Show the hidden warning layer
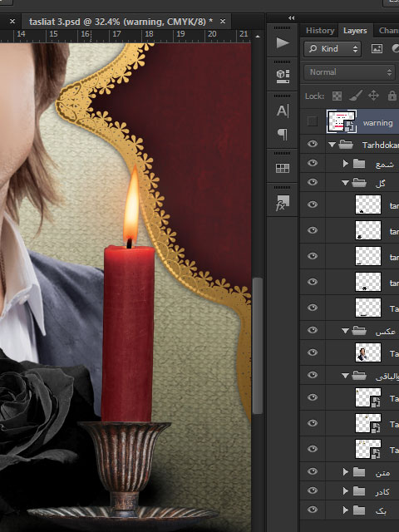 pos(313,121)
